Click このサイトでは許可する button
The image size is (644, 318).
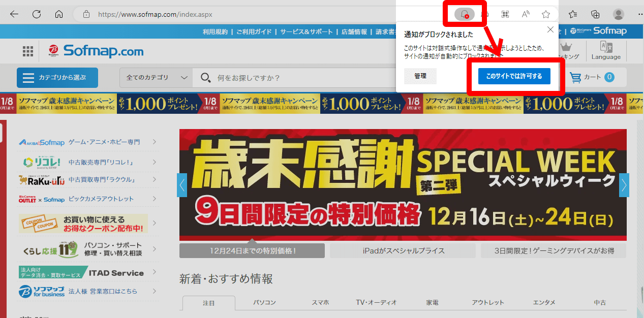(x=514, y=76)
